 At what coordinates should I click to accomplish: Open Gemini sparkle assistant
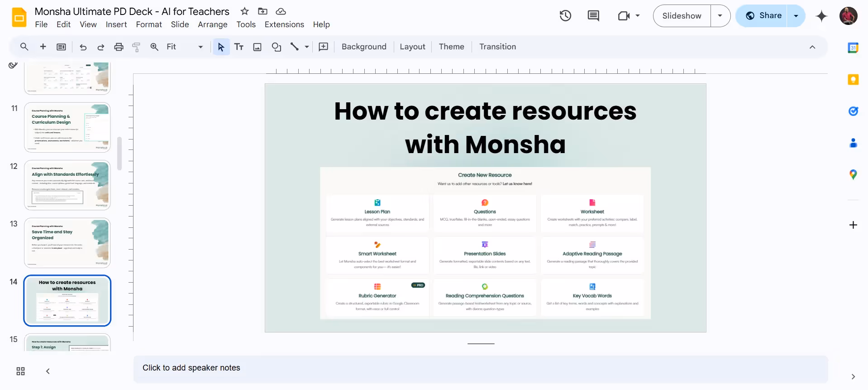point(821,16)
